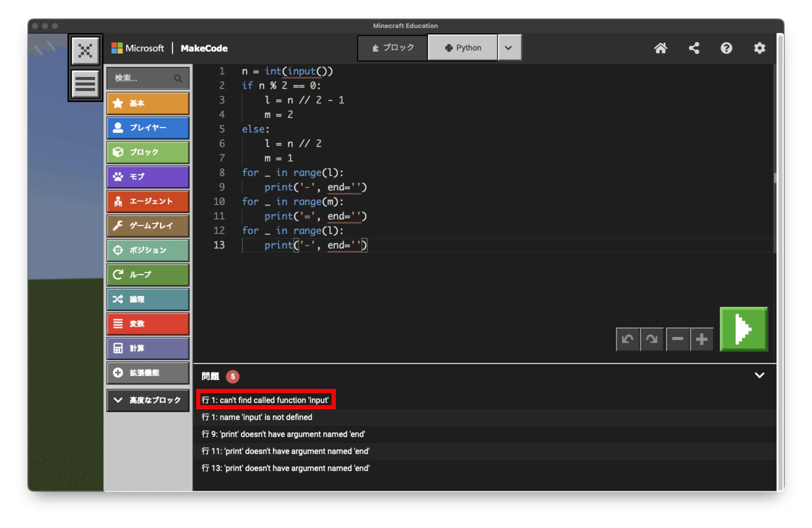Expand the 高度なブロック section

[x=148, y=400]
